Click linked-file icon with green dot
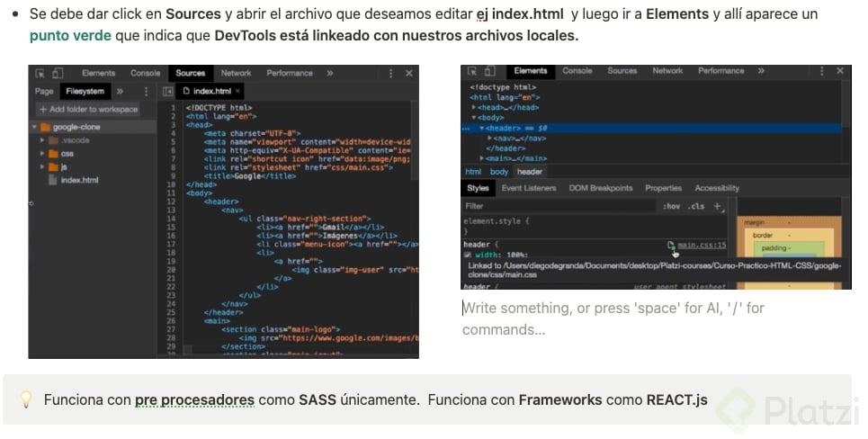Image resolution: width=868 pixels, height=439 pixels. 672,246
